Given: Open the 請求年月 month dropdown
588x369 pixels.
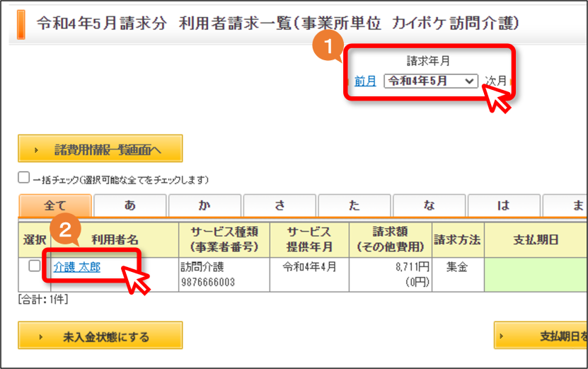Looking at the screenshot, I should click(x=431, y=81).
